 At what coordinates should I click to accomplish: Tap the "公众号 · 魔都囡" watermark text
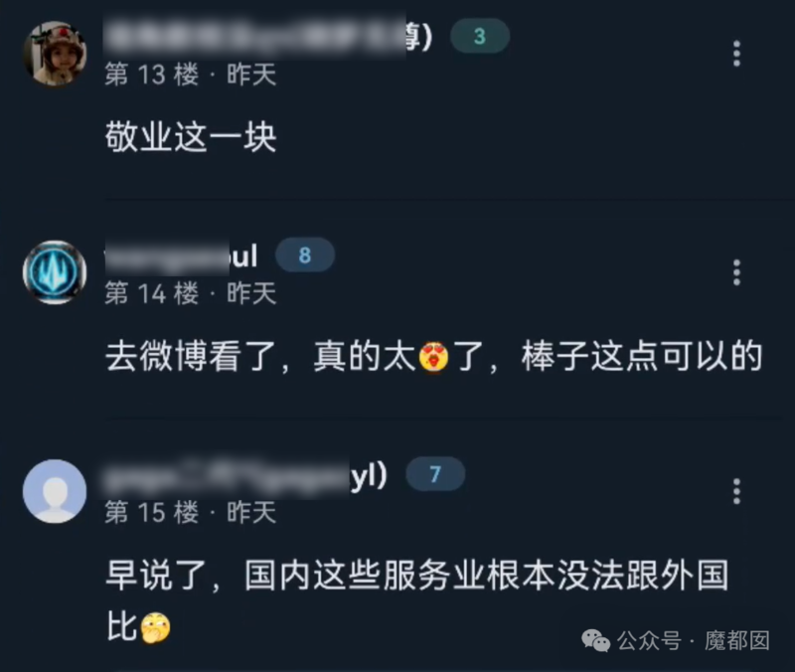point(693,640)
